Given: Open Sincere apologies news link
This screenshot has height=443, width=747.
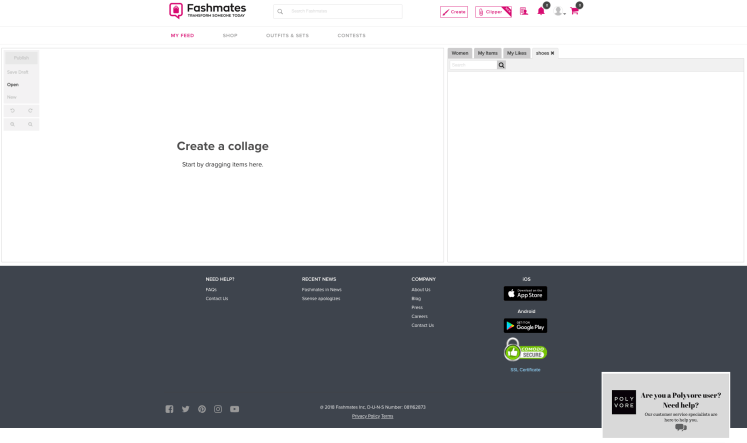Looking at the screenshot, I should point(321,299).
